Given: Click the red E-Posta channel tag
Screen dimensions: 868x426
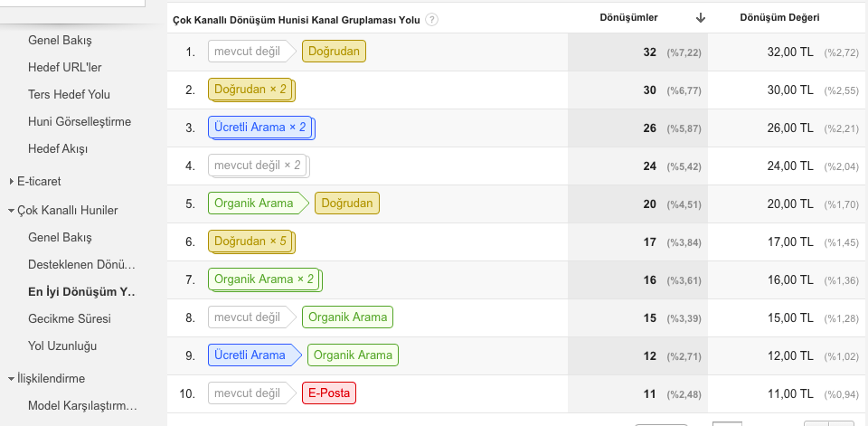Looking at the screenshot, I should pyautogui.click(x=329, y=393).
